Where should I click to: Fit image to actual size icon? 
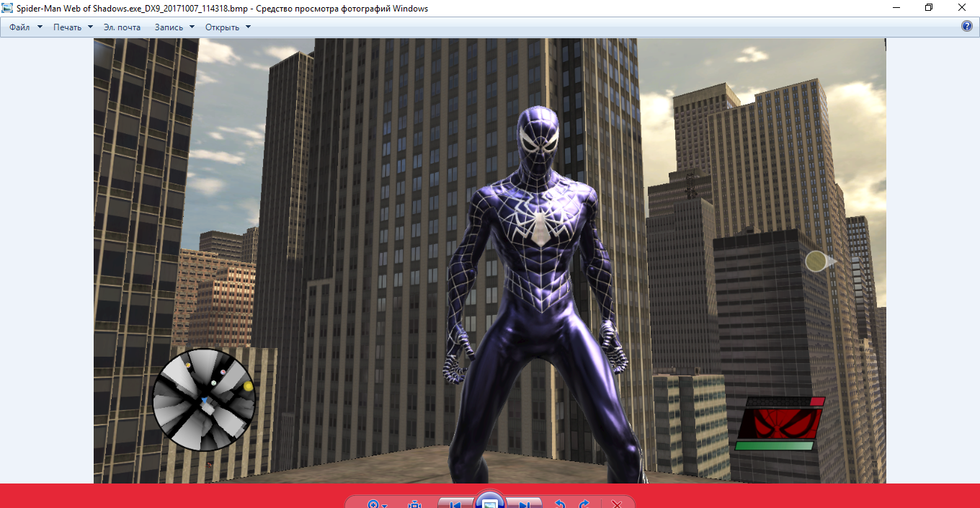[x=415, y=504]
